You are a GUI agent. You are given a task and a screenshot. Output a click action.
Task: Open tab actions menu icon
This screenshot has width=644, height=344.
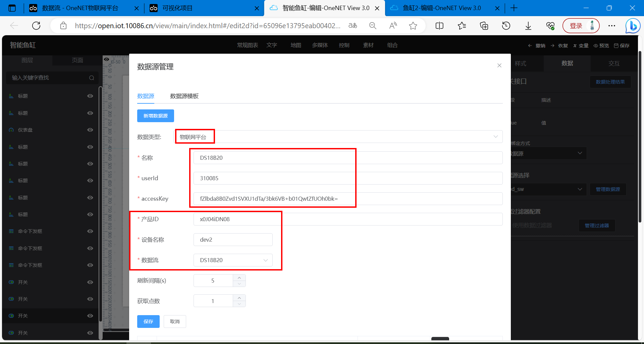pos(12,8)
